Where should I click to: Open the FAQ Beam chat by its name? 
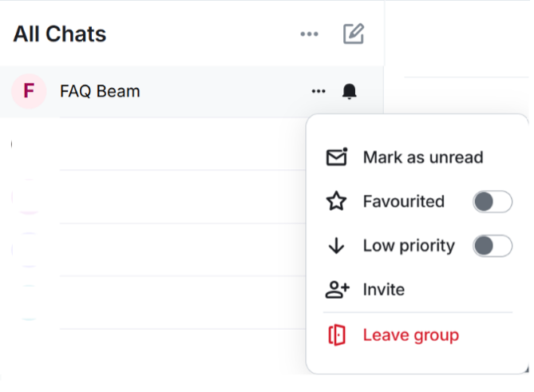(100, 91)
